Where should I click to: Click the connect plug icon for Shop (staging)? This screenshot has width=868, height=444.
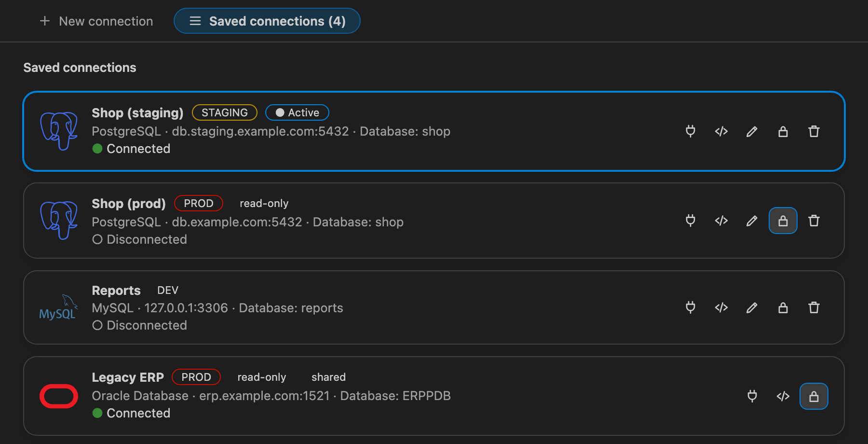pyautogui.click(x=691, y=131)
